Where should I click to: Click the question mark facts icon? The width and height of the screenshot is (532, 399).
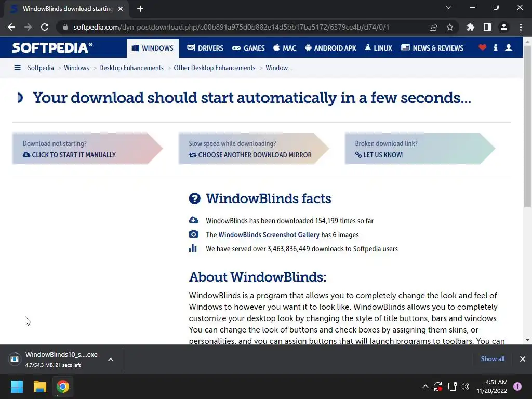(195, 198)
